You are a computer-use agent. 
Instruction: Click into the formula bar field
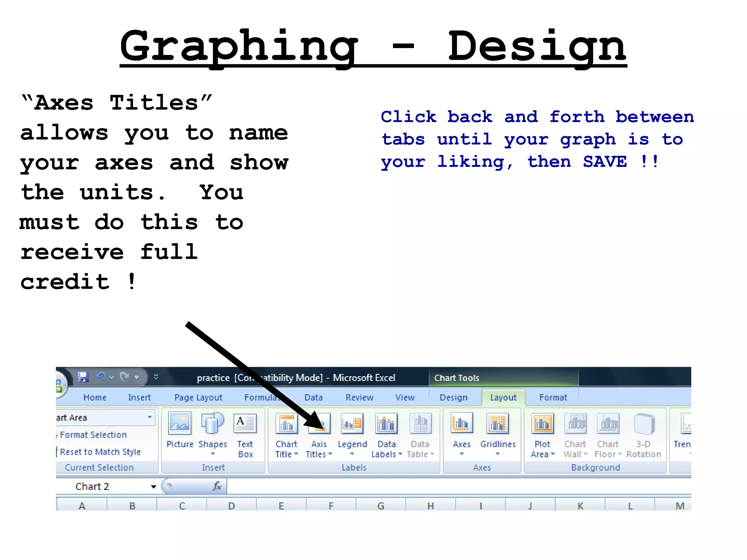pyautogui.click(x=459, y=486)
